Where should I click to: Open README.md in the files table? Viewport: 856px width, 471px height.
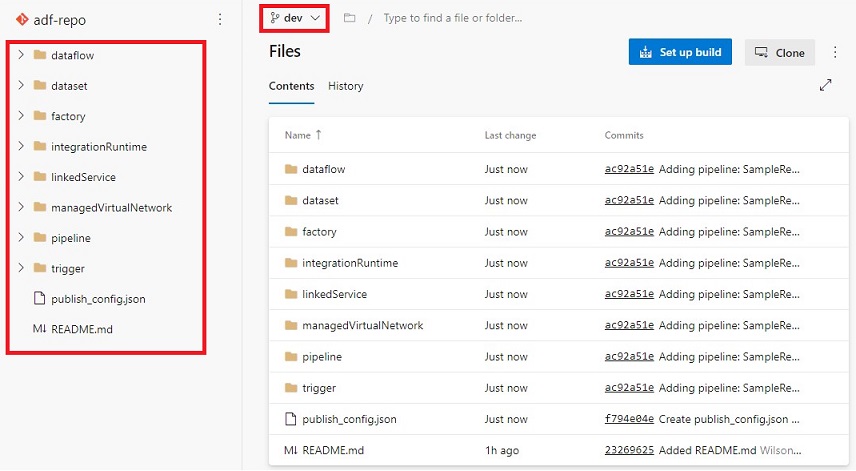point(333,450)
